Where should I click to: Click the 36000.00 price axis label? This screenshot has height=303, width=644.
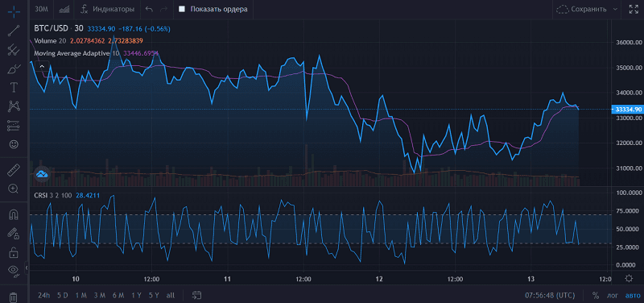click(629, 43)
